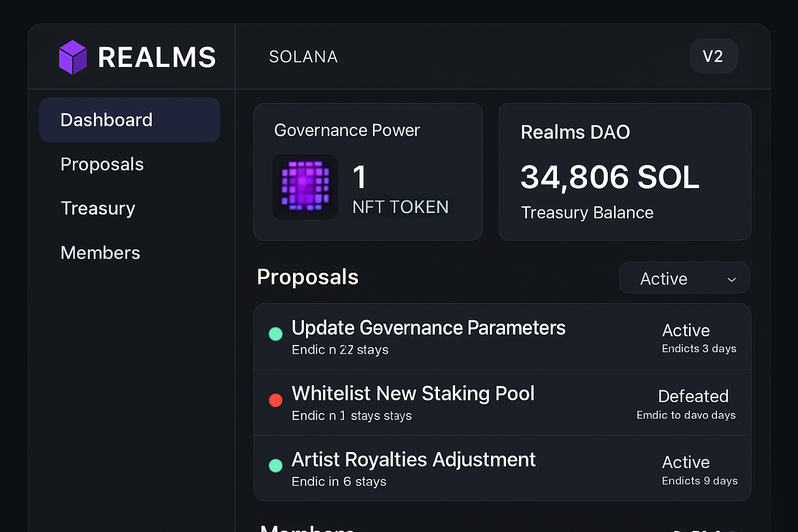Open the Treasury sidebar section
The height and width of the screenshot is (532, 798).
click(98, 208)
